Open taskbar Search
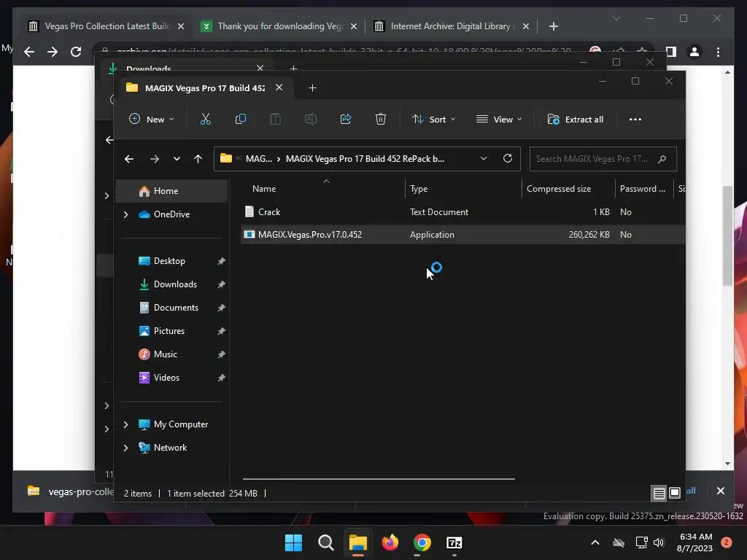 click(326, 542)
